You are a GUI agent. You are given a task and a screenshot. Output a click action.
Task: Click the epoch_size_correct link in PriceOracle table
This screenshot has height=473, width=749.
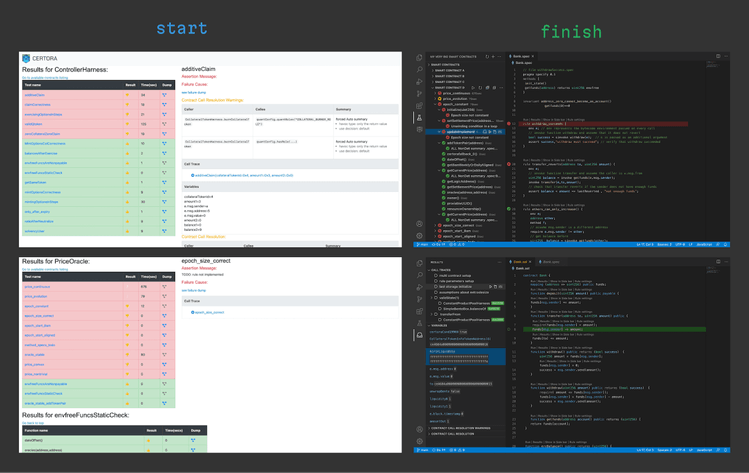click(39, 316)
